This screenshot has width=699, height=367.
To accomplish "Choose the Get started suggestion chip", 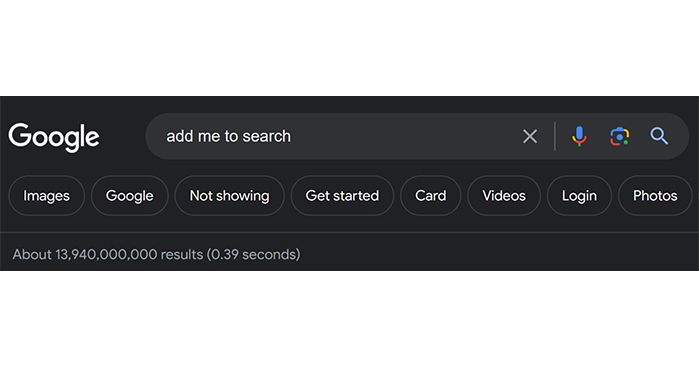I will [x=342, y=195].
